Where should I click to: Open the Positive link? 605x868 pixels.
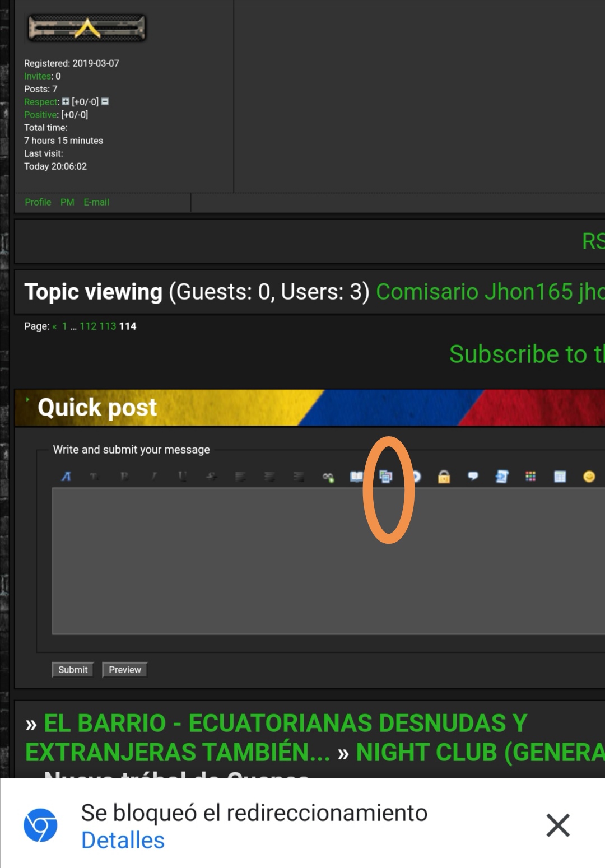click(x=40, y=115)
